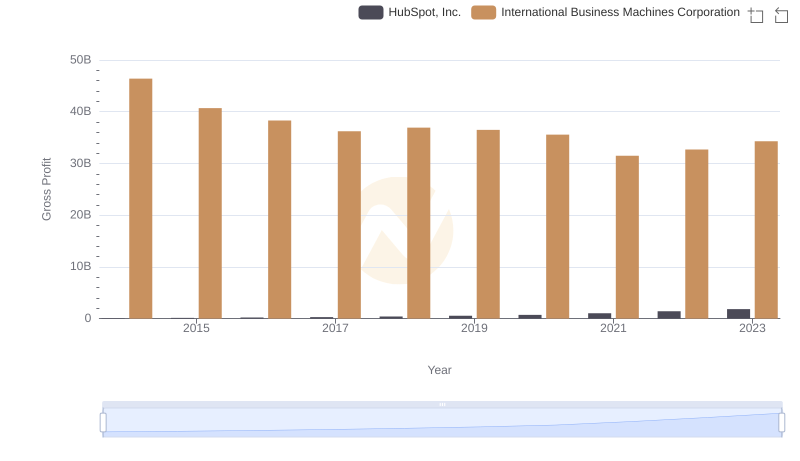Screen dimensions: 800x461
Task: Toggle HubSpot, Inc. legend swatch
Action: [x=371, y=12]
